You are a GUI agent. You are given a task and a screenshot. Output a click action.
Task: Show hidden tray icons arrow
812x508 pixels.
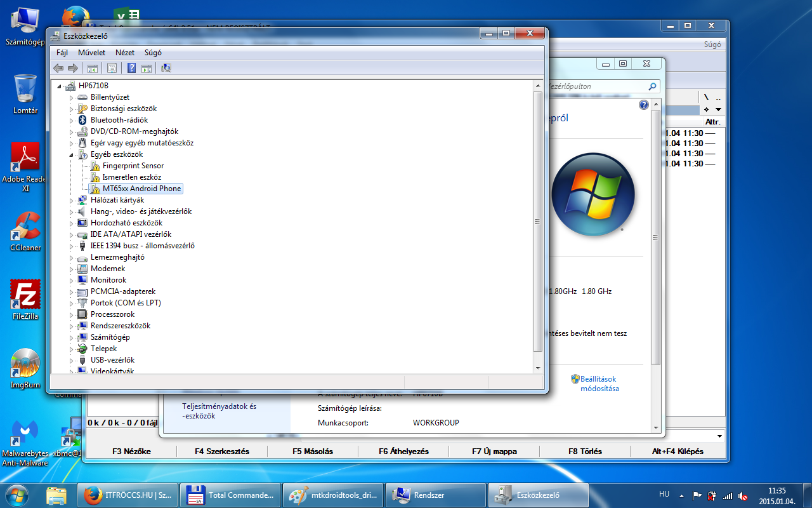[682, 495]
